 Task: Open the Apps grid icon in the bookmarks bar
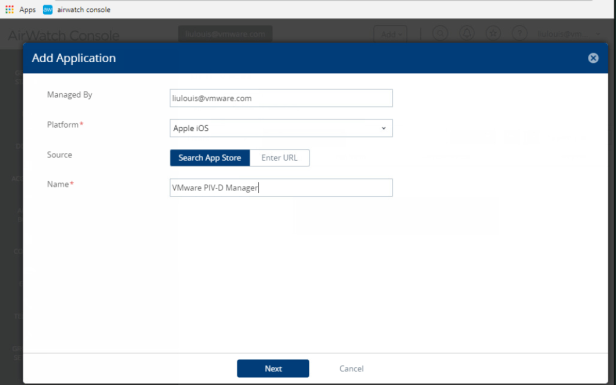coord(9,9)
